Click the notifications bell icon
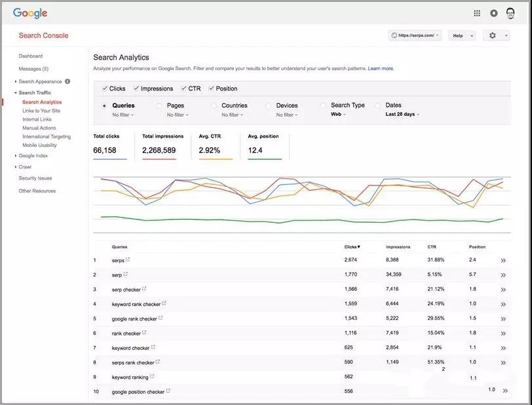Image resolution: width=532 pixels, height=405 pixels. tap(494, 13)
